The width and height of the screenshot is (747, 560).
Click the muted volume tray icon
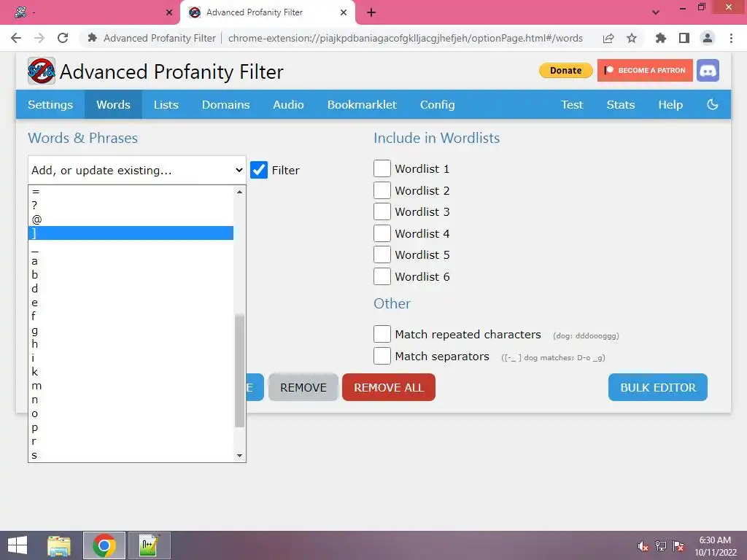643,546
